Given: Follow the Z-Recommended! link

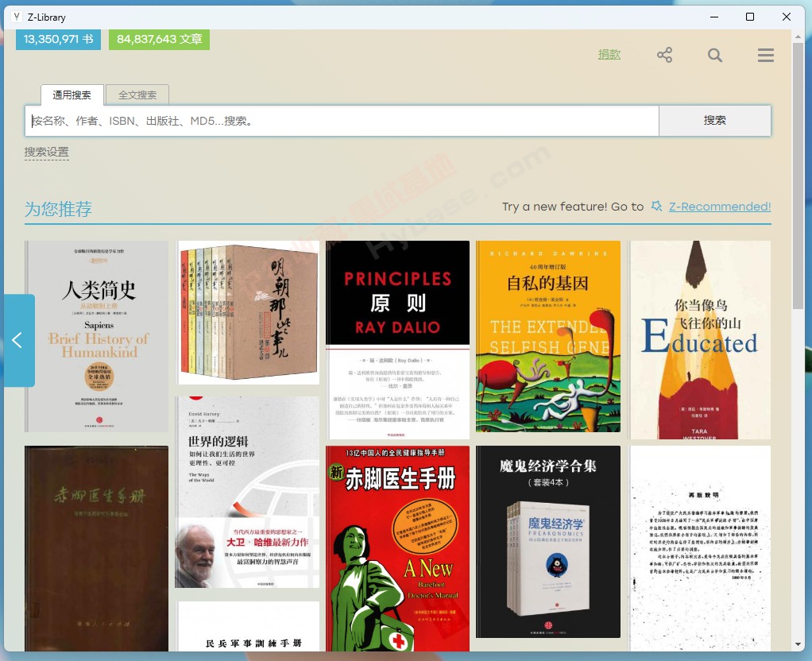Looking at the screenshot, I should coord(720,207).
